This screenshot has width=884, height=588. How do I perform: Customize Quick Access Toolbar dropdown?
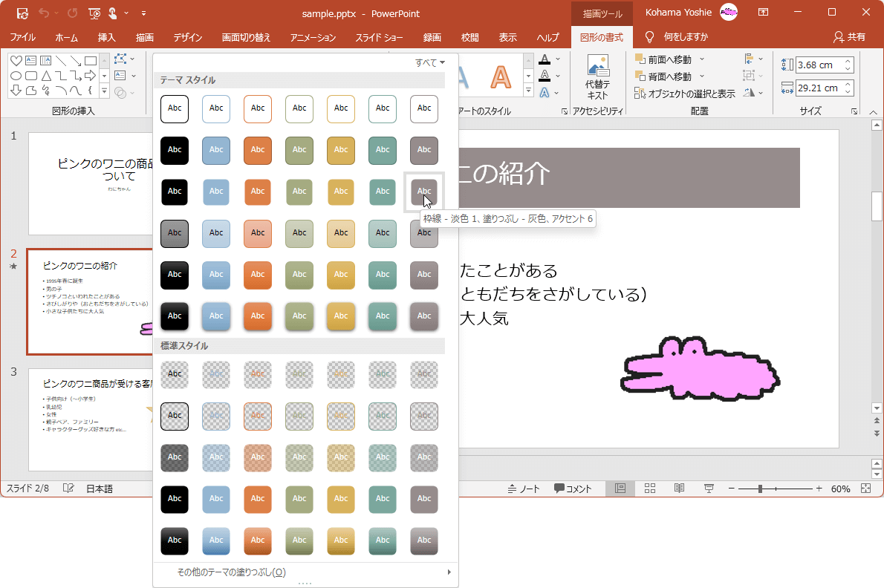pyautogui.click(x=144, y=13)
